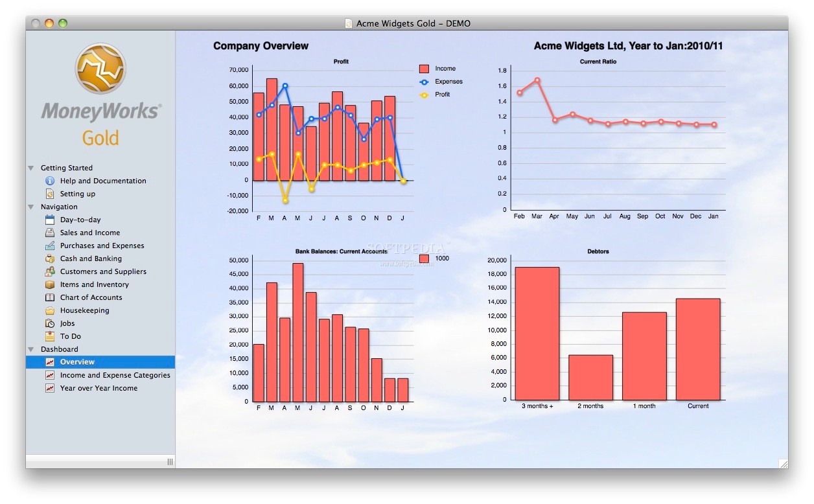Select Cash and Banking
This screenshot has width=814, height=504.
coord(91,258)
